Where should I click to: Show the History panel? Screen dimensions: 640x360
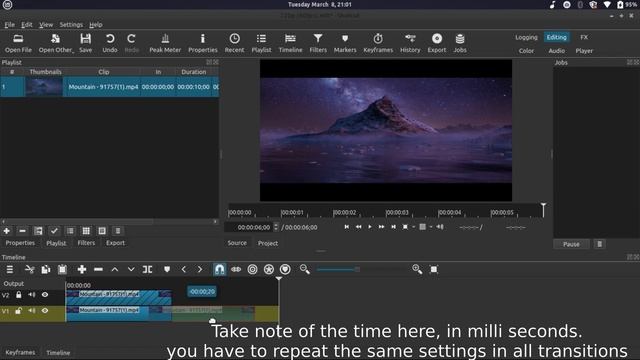click(x=410, y=43)
